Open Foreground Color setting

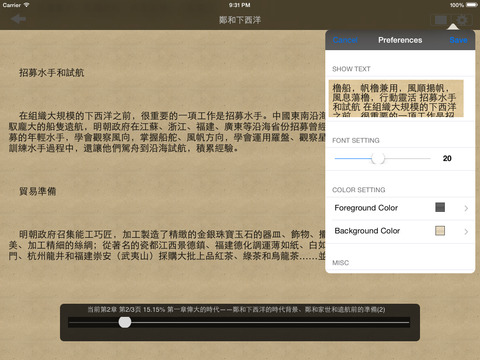click(x=400, y=208)
